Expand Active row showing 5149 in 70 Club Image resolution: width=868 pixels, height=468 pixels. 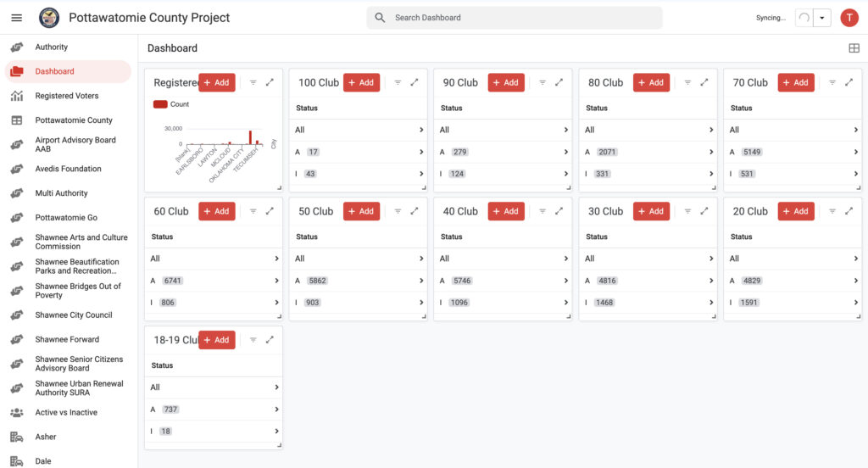[x=793, y=152]
